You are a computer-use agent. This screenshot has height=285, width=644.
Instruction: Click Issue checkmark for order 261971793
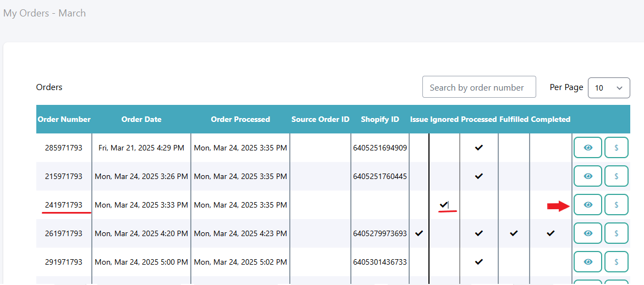pyautogui.click(x=419, y=233)
